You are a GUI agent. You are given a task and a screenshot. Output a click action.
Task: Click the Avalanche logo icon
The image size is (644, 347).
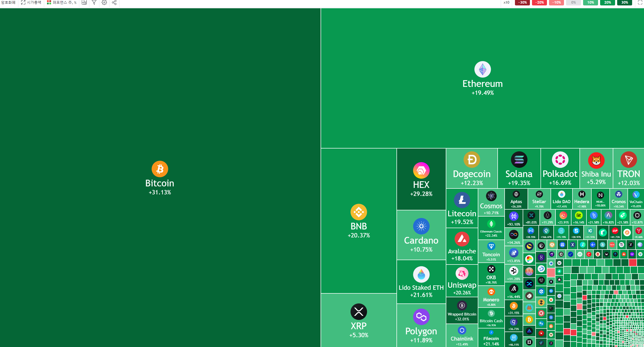462,239
